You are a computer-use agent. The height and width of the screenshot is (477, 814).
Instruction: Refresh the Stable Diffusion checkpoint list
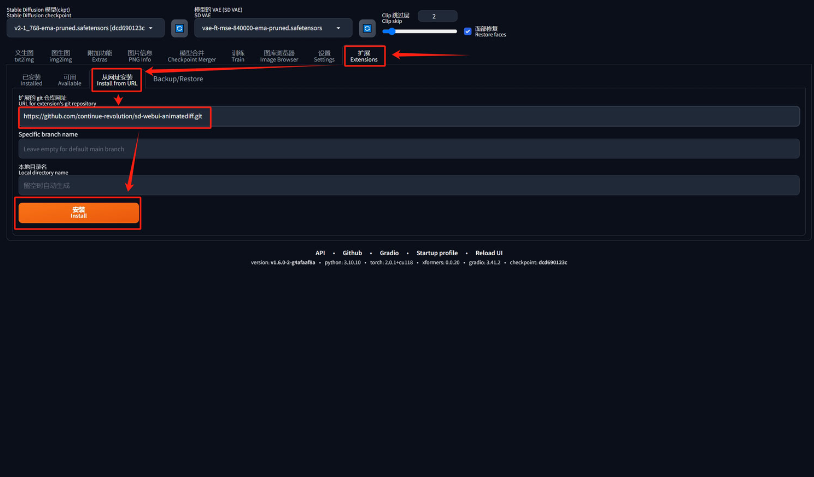tap(179, 28)
